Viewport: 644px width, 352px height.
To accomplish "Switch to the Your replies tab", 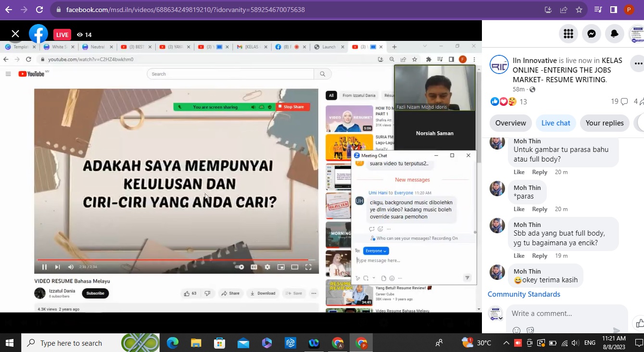I will click(604, 123).
